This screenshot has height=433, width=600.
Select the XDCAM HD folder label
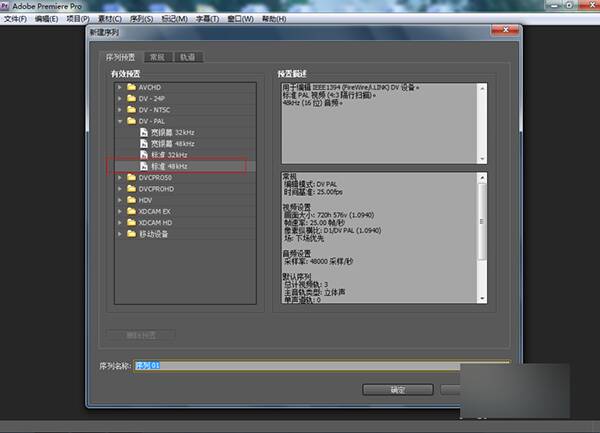tap(155, 223)
